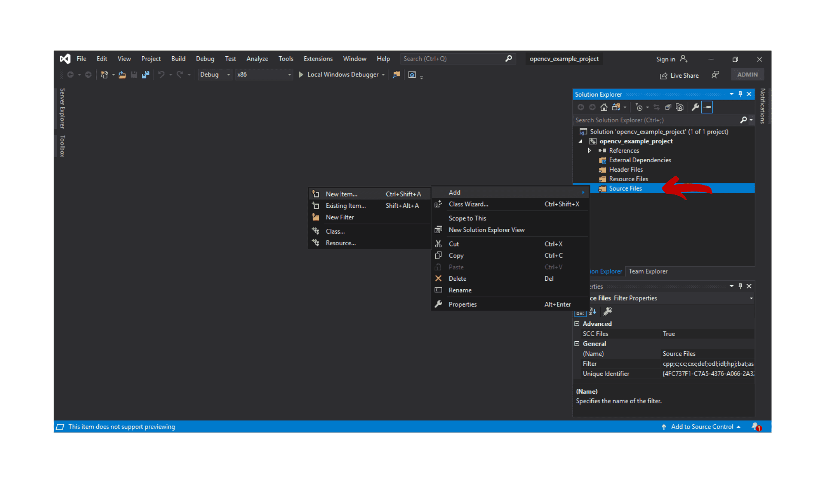Viewport: 825px width, 504px height.
Task: Click the Find in Files toolbar icon
Action: (x=396, y=75)
